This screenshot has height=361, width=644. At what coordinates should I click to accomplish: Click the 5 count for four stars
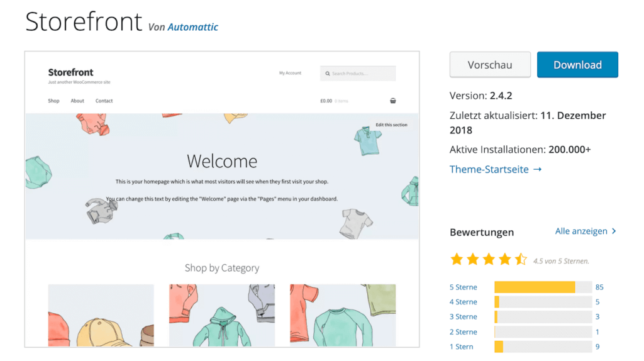click(597, 302)
